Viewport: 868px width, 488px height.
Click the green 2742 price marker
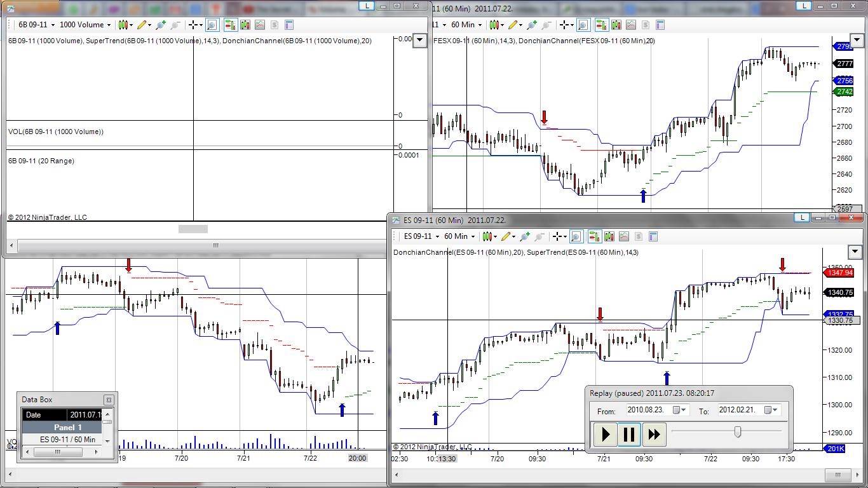843,91
